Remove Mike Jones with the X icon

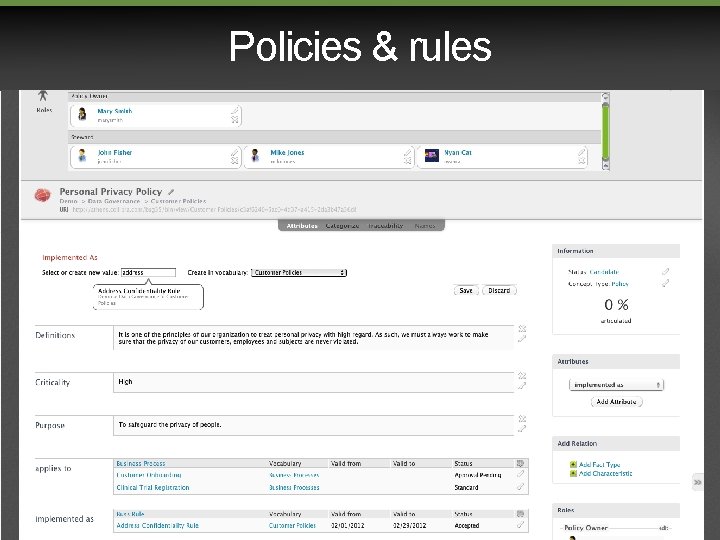pyautogui.click(x=408, y=161)
